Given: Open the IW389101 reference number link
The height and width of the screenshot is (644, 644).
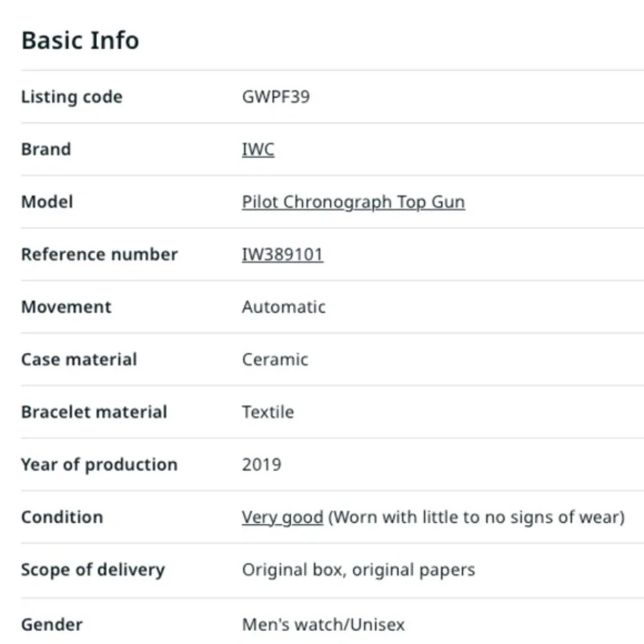Looking at the screenshot, I should (283, 254).
